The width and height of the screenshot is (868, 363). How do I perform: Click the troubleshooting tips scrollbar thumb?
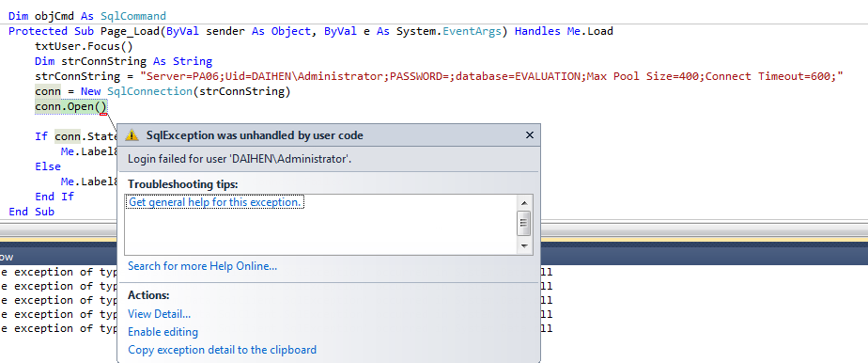[x=524, y=223]
